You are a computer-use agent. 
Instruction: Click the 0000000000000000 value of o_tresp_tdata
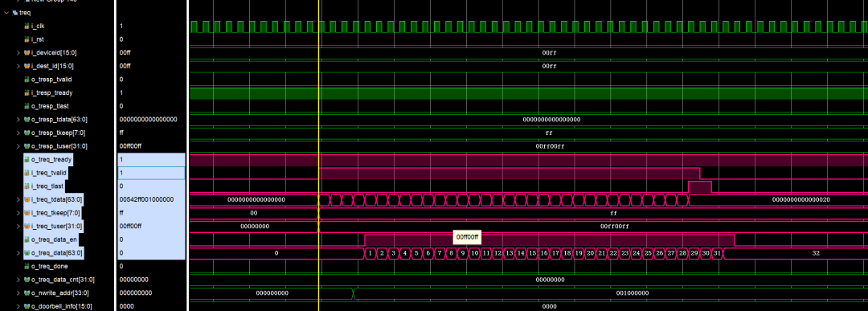point(148,119)
